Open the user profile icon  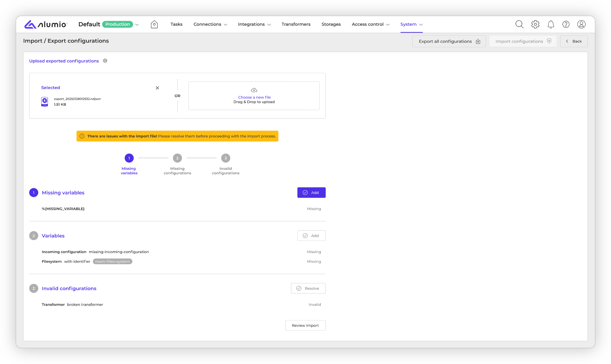581,24
